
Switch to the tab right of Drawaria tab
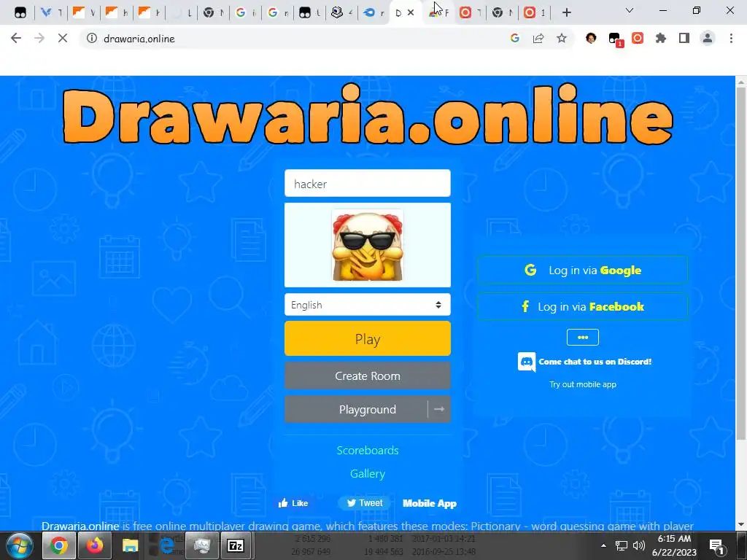438,13
